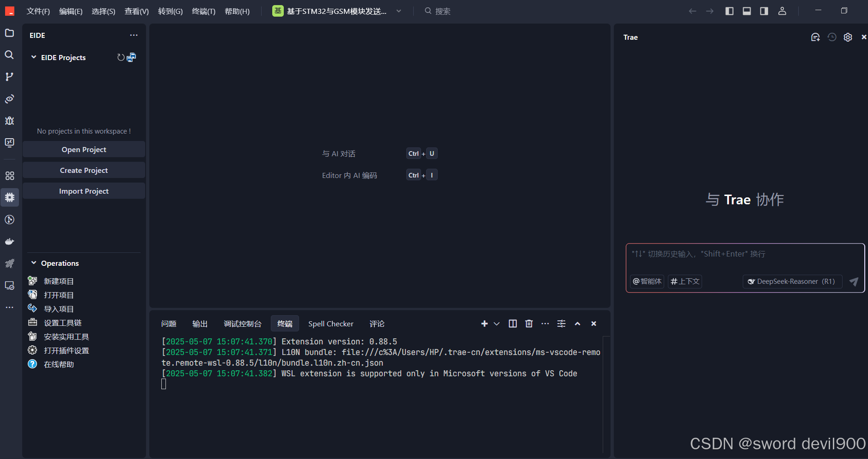This screenshot has height=459, width=868.
Task: Switch to the Spell Checker tab
Action: (x=331, y=324)
